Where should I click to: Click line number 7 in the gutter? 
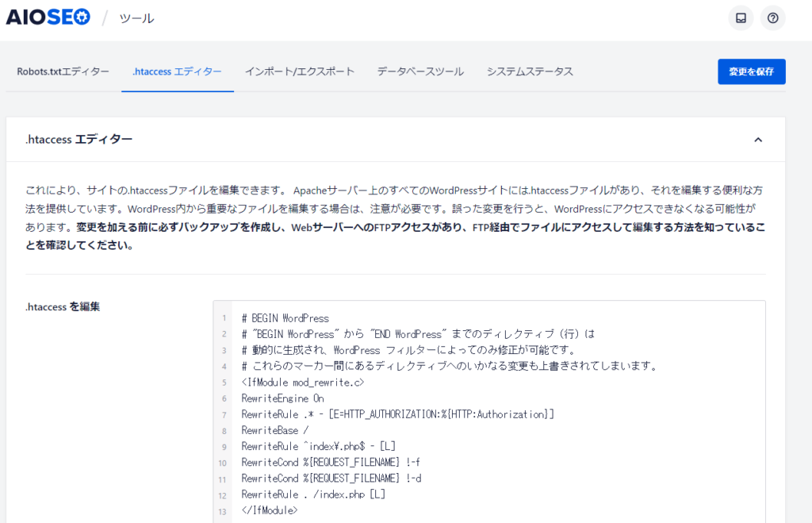click(x=224, y=414)
